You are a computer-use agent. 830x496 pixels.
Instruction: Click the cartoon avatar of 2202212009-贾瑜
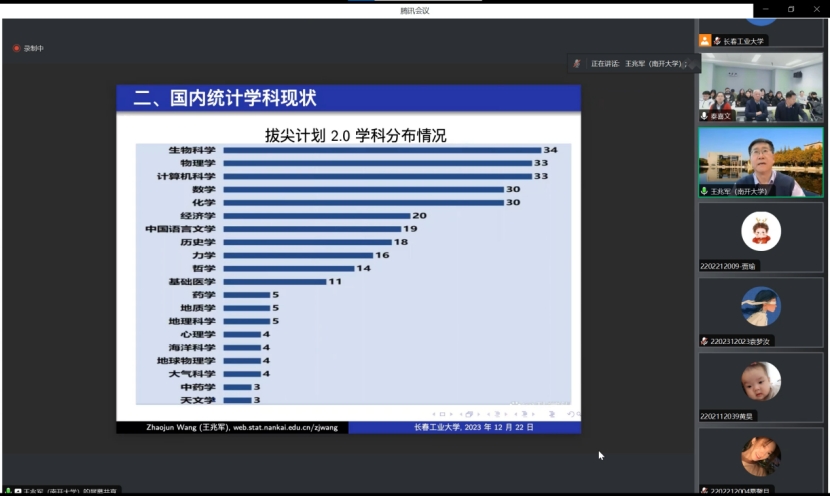(x=761, y=232)
